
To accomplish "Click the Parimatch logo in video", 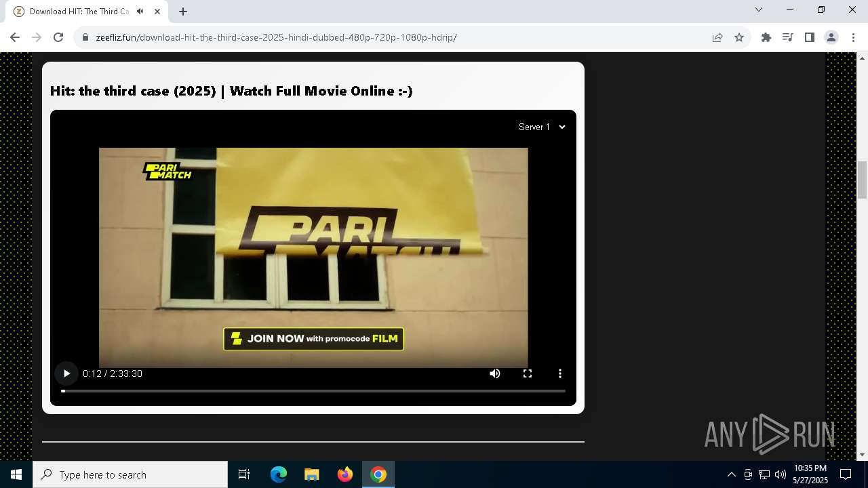I will [x=167, y=171].
